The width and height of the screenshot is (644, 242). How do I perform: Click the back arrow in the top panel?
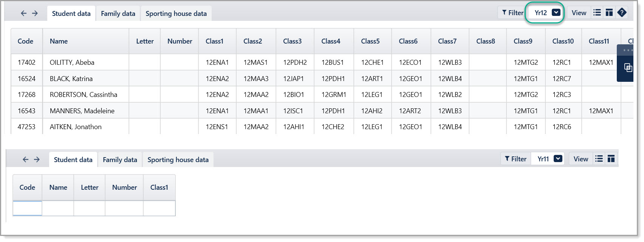[x=24, y=13]
